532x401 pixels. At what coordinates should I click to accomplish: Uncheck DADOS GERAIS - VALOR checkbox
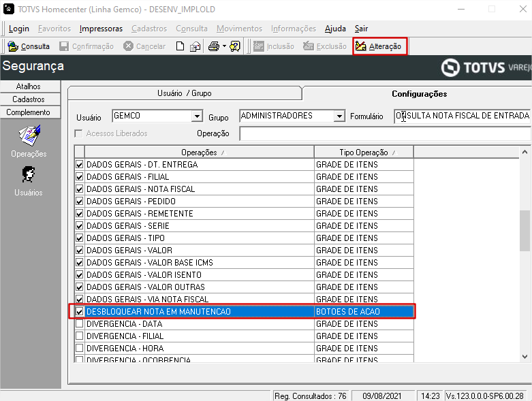click(x=80, y=250)
